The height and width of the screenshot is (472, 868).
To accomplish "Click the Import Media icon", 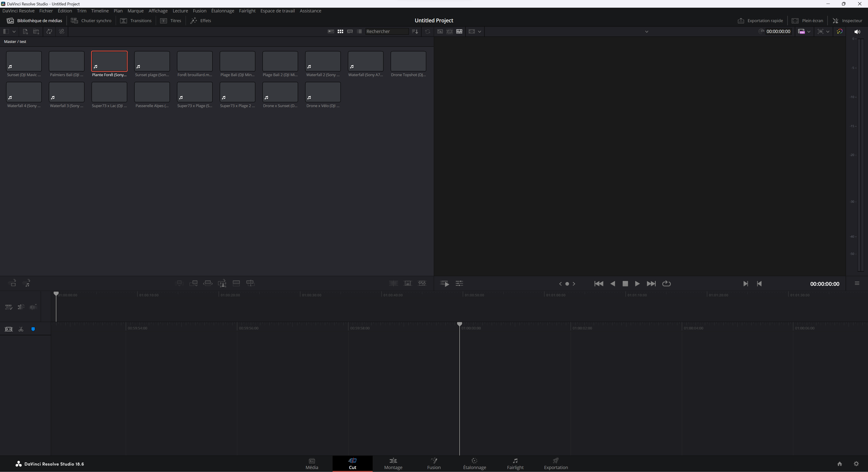I will (x=25, y=31).
